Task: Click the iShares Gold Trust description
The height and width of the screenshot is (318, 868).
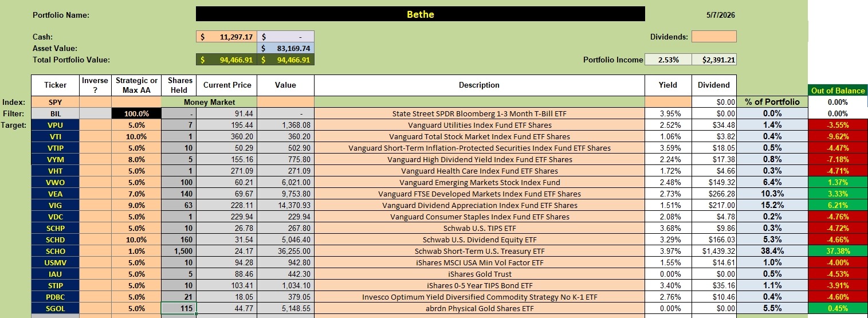Action: tap(480, 274)
